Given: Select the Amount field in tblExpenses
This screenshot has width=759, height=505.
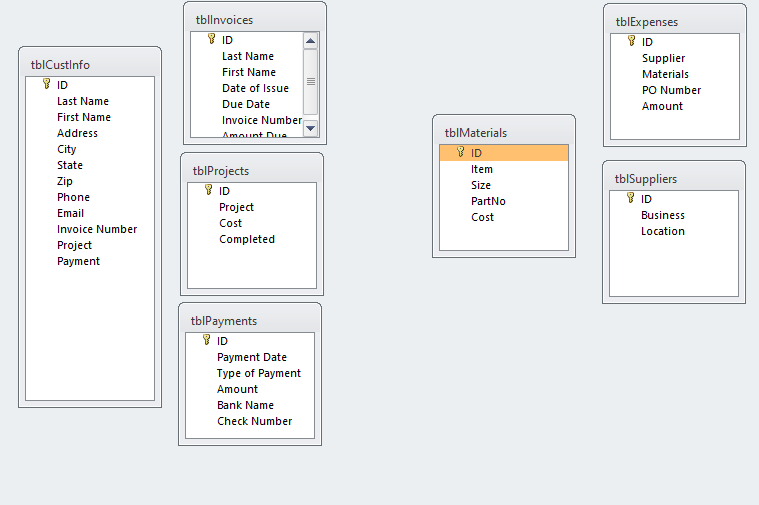Looking at the screenshot, I should pyautogui.click(x=675, y=106).
